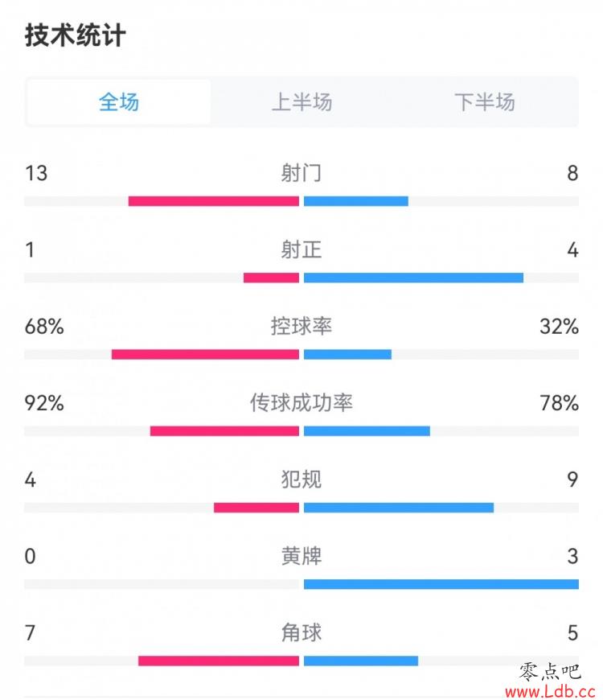Click the red 控球率 68% bar

tap(205, 355)
